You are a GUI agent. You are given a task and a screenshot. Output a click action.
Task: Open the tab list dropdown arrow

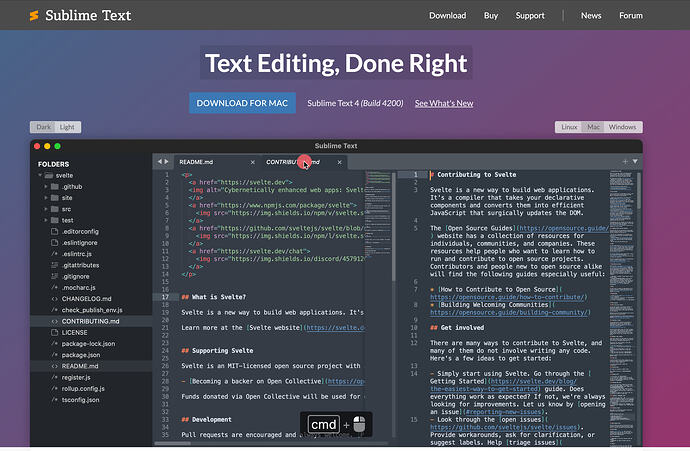coord(635,161)
